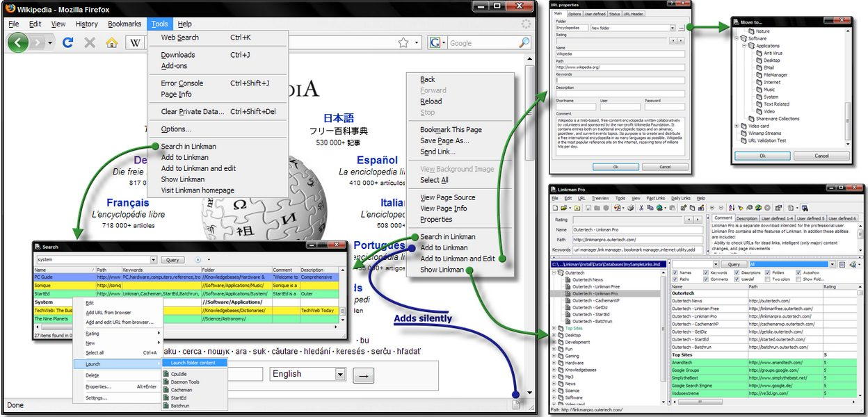The width and height of the screenshot is (868, 417).
Task: Open the New folder dropdown in URL properties
Action: tap(673, 28)
